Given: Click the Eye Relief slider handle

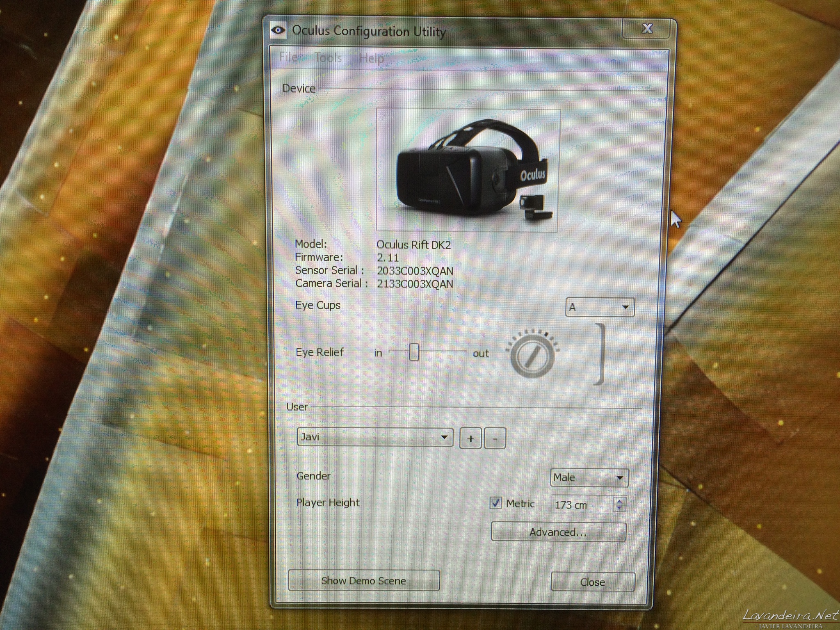Looking at the screenshot, I should [414, 352].
